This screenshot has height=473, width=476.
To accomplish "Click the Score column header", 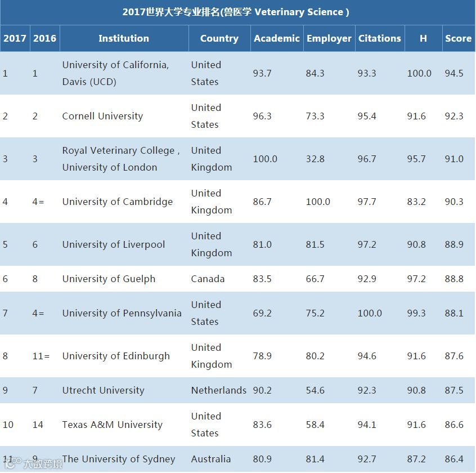I will (458, 38).
